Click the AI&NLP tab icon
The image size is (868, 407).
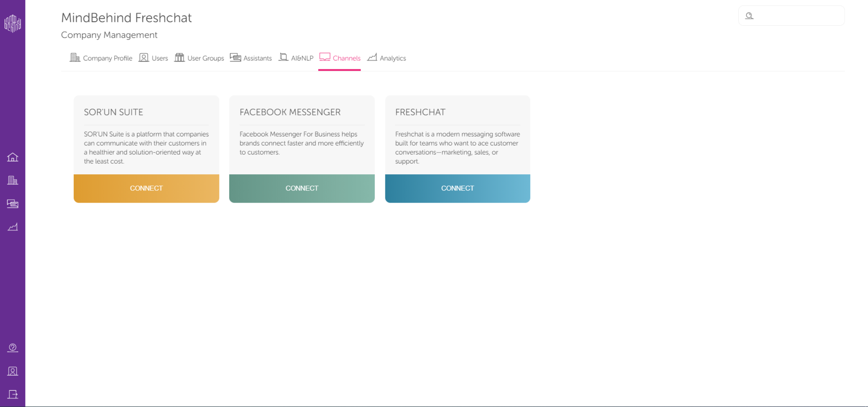tap(283, 57)
